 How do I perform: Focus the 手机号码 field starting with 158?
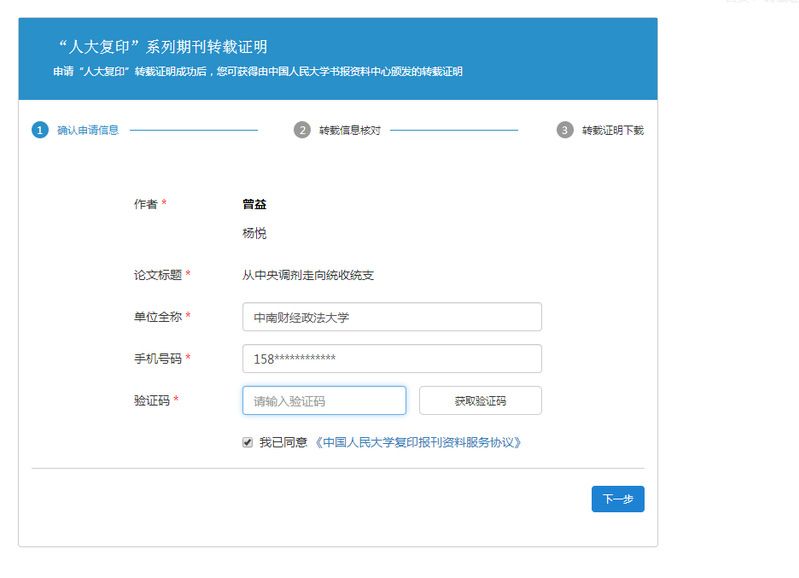391,359
